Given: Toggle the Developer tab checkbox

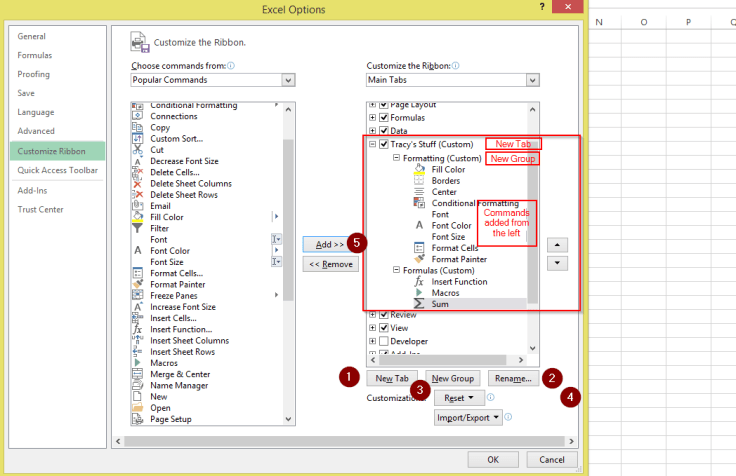Looking at the screenshot, I should pos(384,341).
